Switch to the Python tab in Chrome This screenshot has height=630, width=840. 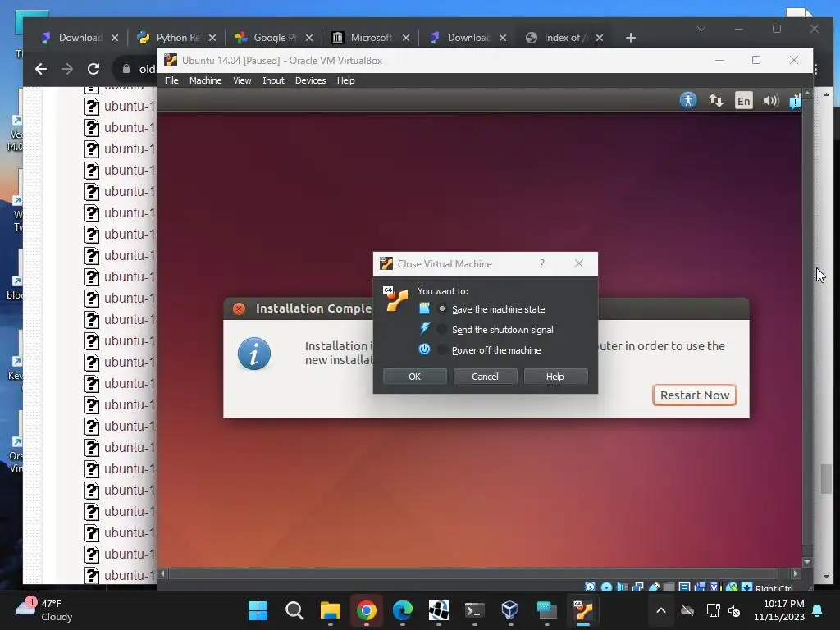(177, 38)
